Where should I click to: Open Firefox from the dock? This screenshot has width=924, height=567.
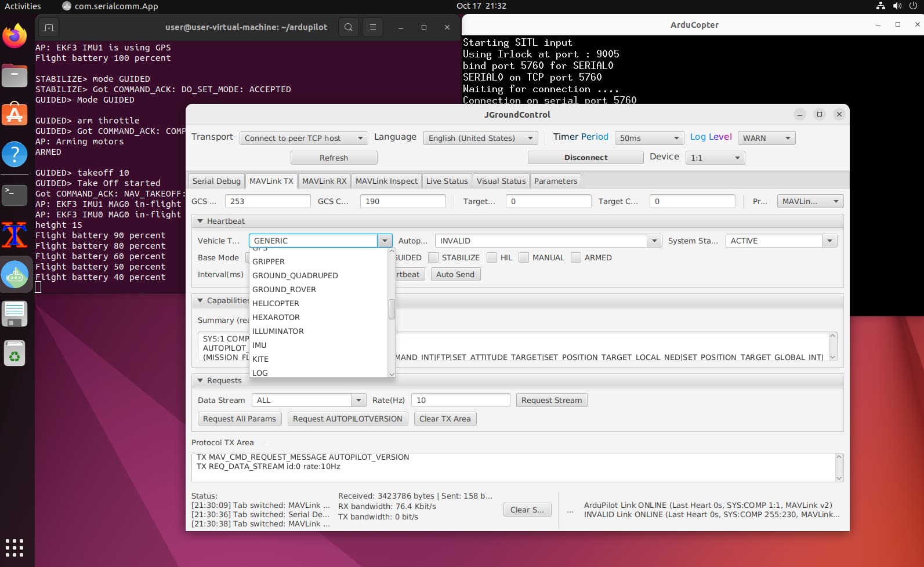click(15, 36)
